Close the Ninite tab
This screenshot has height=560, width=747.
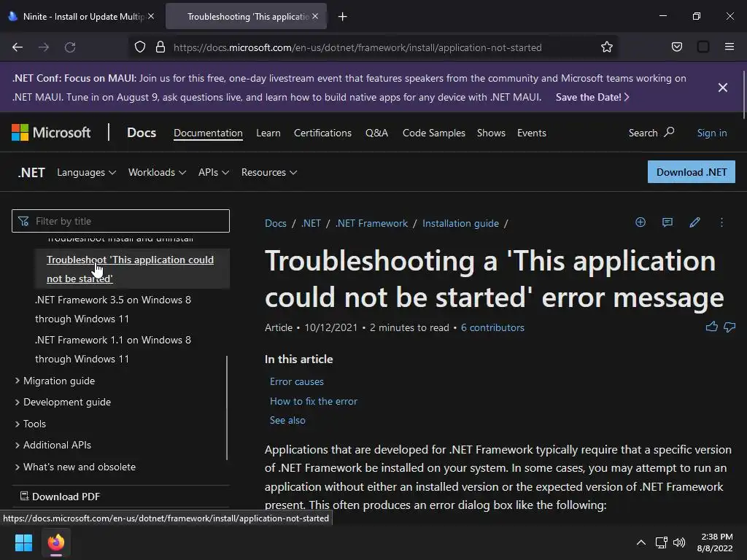click(x=151, y=16)
